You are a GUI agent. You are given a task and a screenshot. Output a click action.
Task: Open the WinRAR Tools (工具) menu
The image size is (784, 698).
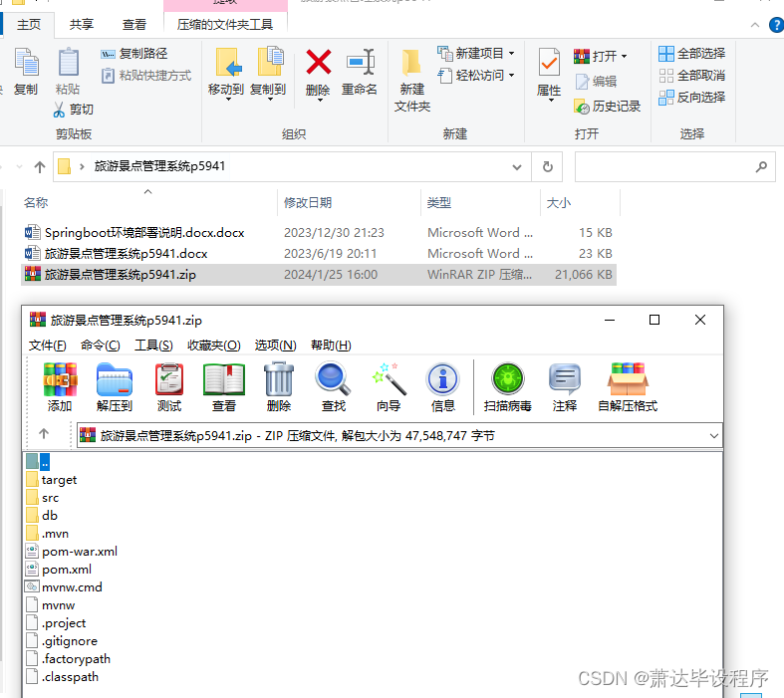(153, 346)
